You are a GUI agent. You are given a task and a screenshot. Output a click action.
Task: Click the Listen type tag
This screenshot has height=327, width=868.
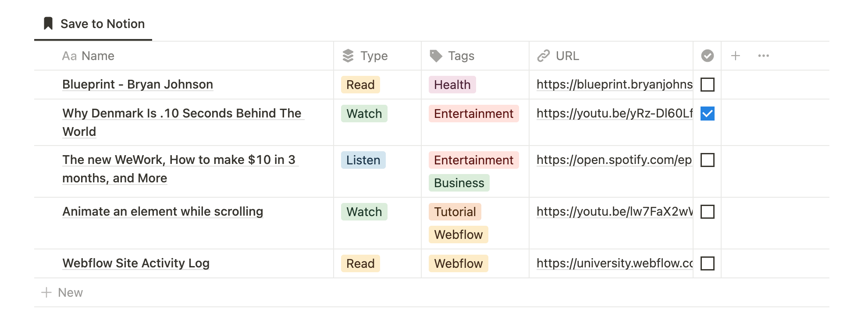363,160
